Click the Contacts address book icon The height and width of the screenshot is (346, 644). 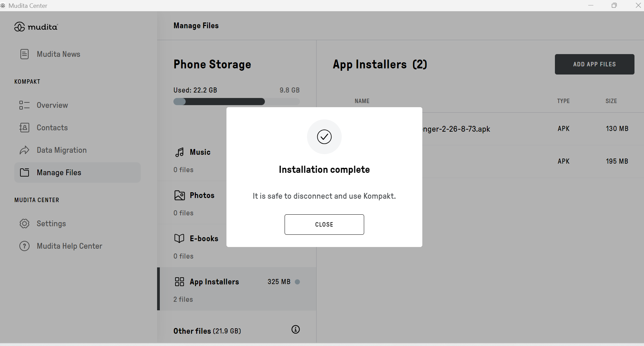tap(24, 128)
